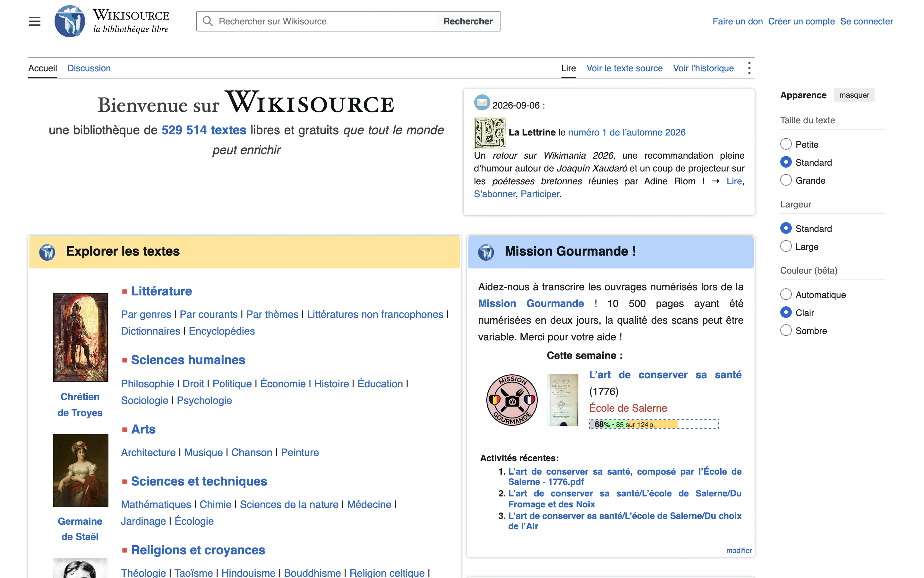This screenshot has height=578, width=924.
Task: Open the hamburger main menu
Action: (x=34, y=21)
